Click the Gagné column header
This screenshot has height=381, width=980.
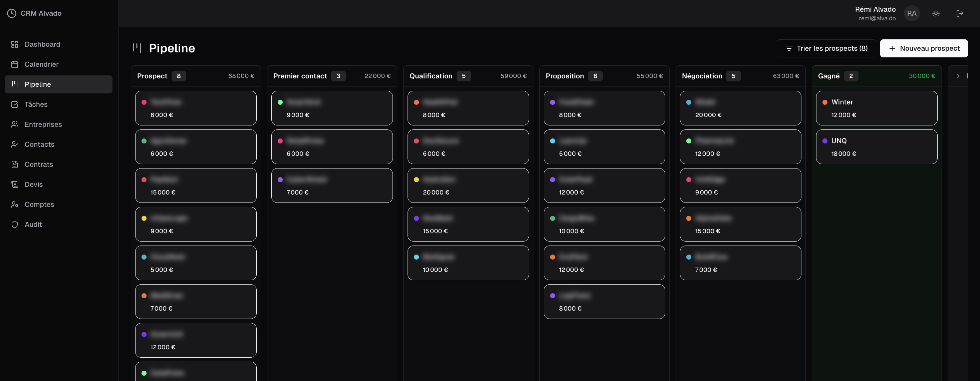pyautogui.click(x=828, y=76)
